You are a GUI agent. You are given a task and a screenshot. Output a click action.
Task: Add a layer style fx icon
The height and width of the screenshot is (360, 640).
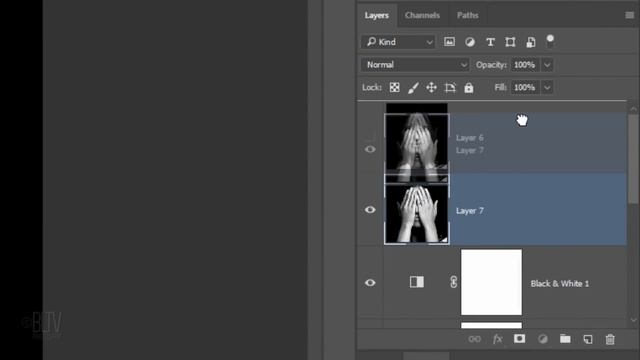497,339
